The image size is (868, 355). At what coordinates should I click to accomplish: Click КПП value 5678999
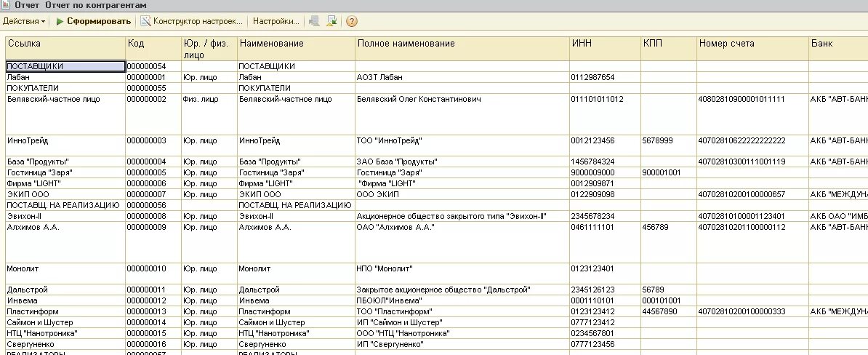coord(669,145)
